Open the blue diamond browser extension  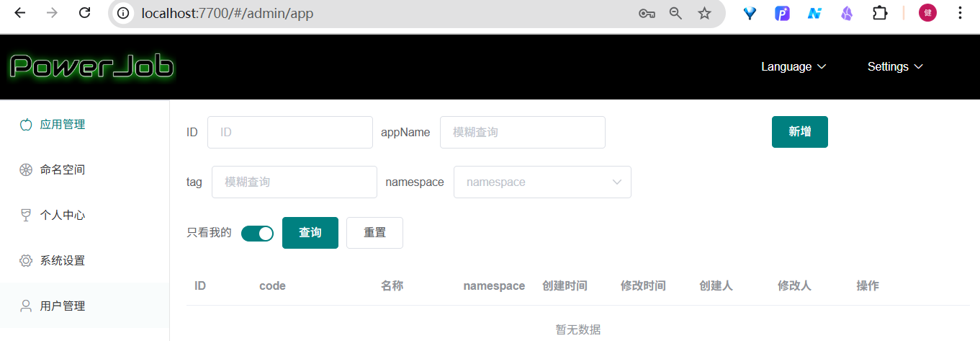pyautogui.click(x=750, y=13)
